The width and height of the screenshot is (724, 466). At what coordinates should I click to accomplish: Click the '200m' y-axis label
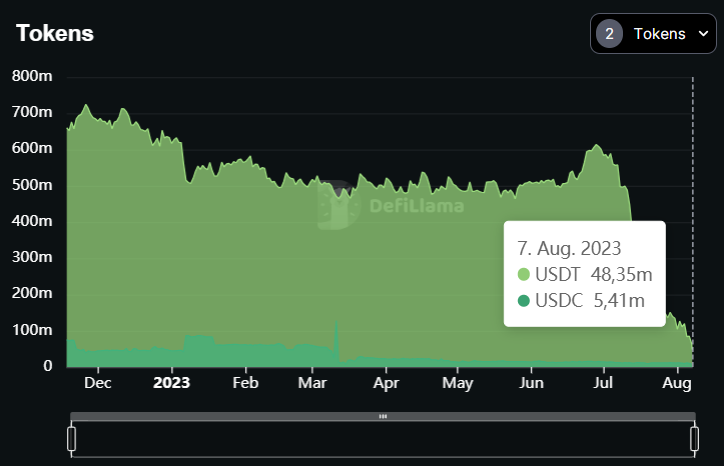coord(32,293)
